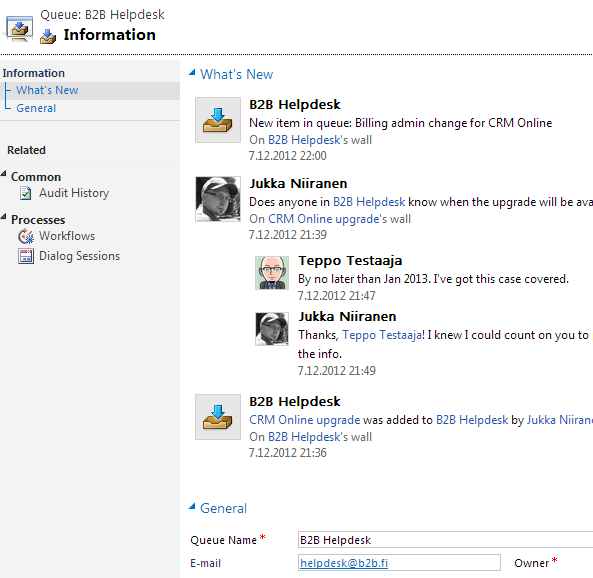The image size is (593, 578).
Task: Click the Audit History icon
Action: [25, 193]
